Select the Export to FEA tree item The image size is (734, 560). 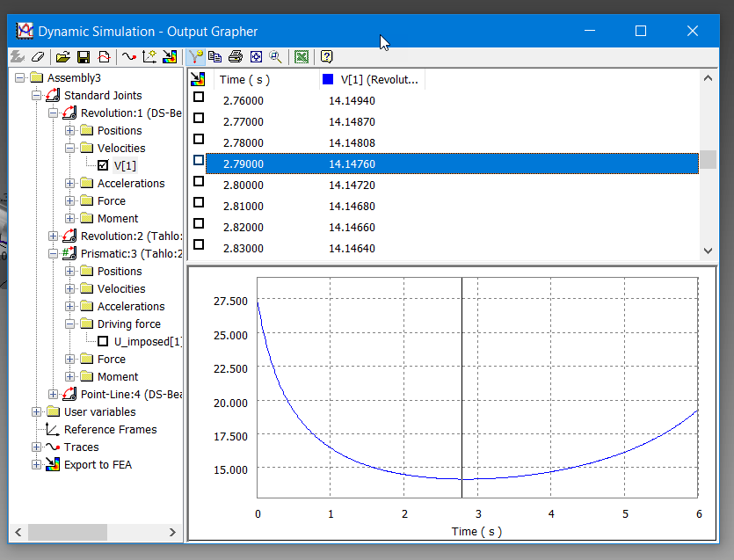tap(98, 464)
